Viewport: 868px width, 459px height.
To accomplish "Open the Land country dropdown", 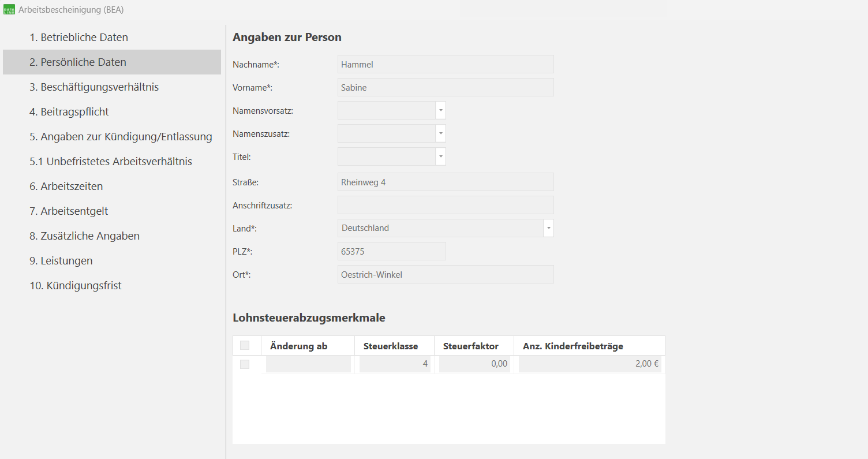I will [548, 227].
